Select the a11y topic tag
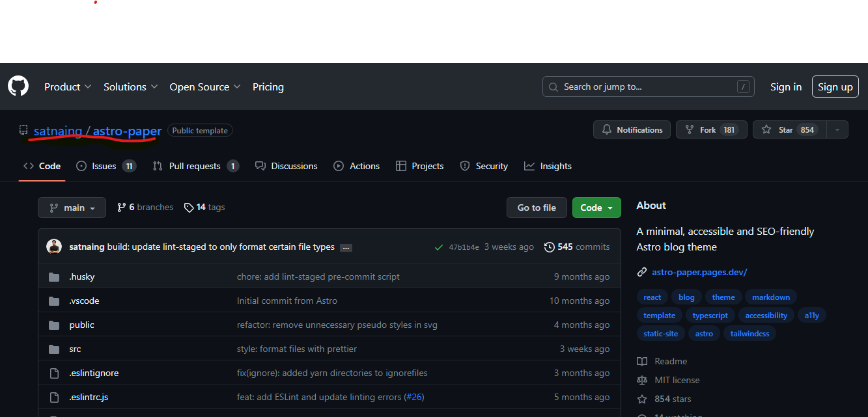868x417 pixels. (x=812, y=316)
